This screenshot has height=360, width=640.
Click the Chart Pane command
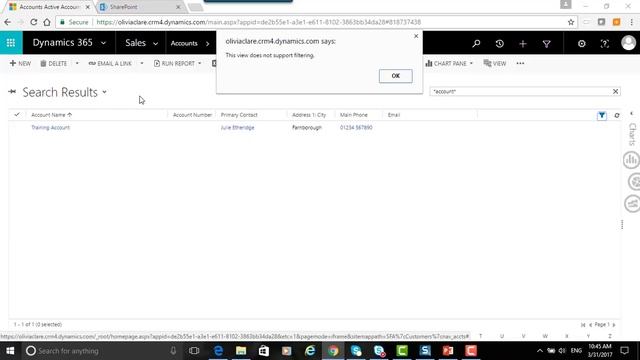click(x=446, y=63)
